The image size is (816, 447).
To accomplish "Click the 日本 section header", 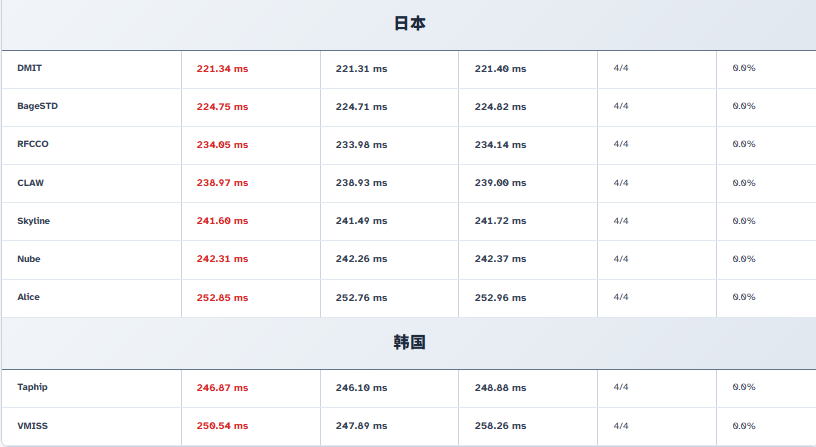I will click(x=409, y=24).
